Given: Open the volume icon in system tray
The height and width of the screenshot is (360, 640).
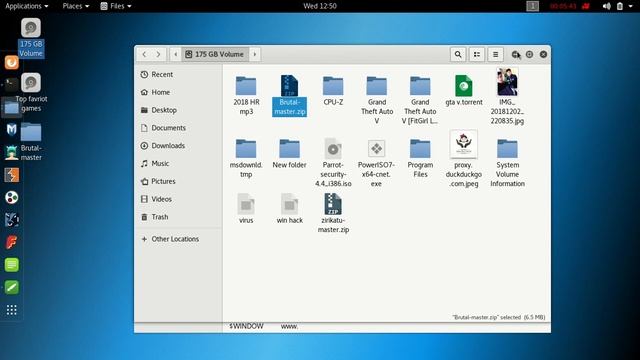Looking at the screenshot, I should pyautogui.click(x=607, y=6).
